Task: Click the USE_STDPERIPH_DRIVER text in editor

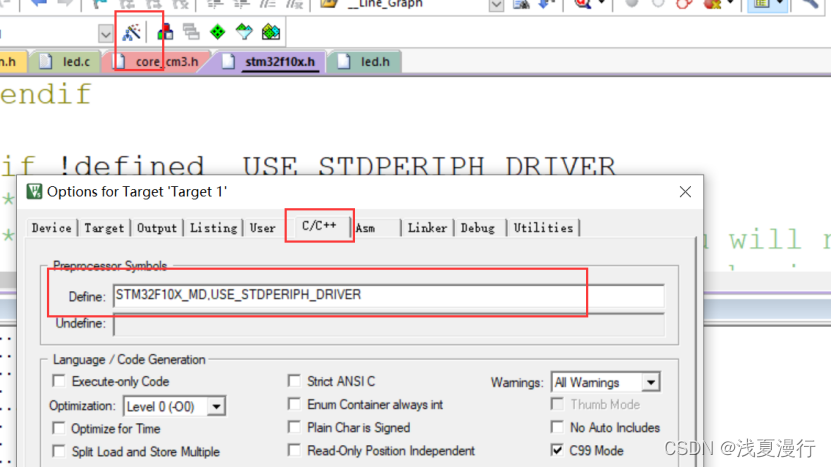Action: point(429,166)
